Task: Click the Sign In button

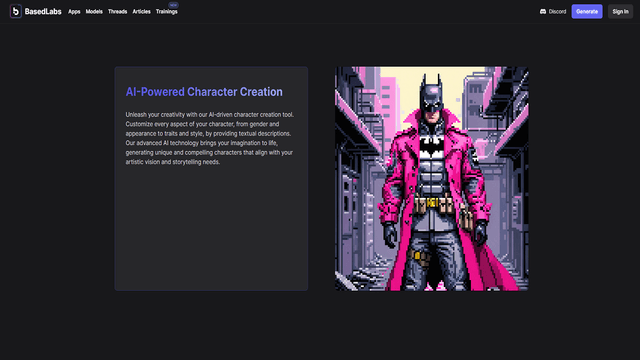Action: tap(620, 11)
